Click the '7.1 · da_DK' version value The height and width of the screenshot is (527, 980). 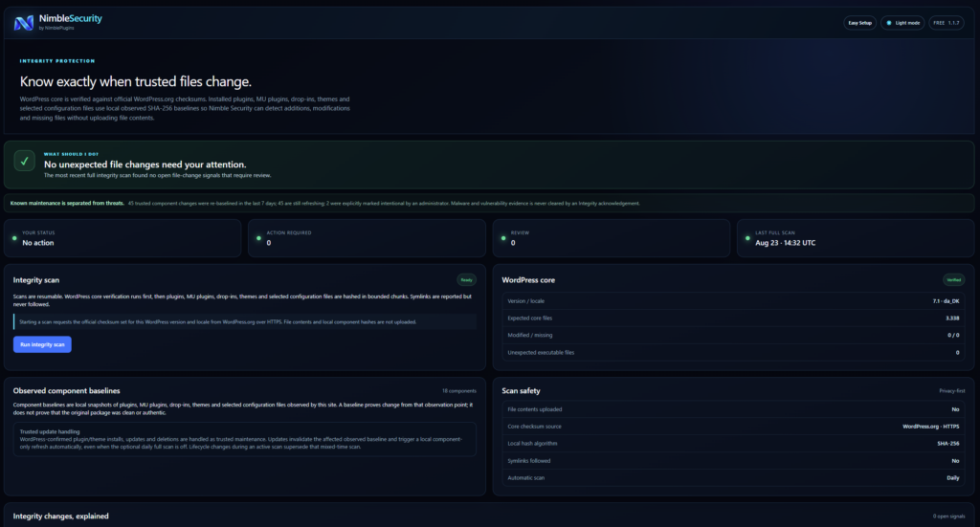pyautogui.click(x=946, y=301)
